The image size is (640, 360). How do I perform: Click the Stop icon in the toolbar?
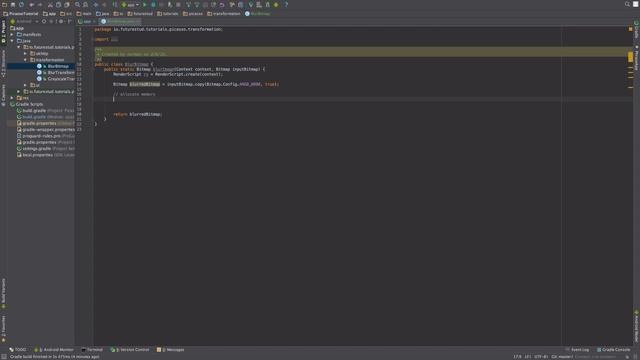click(178, 4)
